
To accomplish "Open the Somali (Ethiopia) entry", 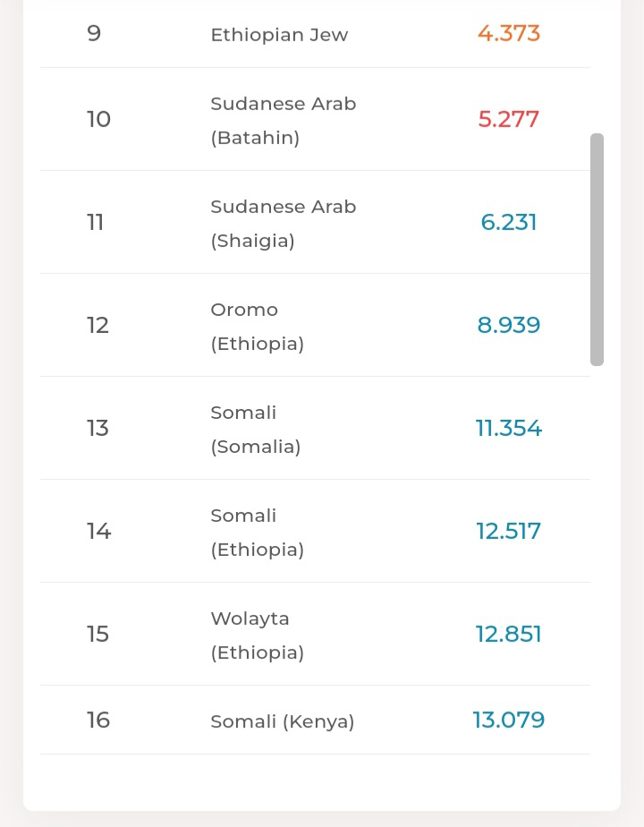I will click(257, 532).
